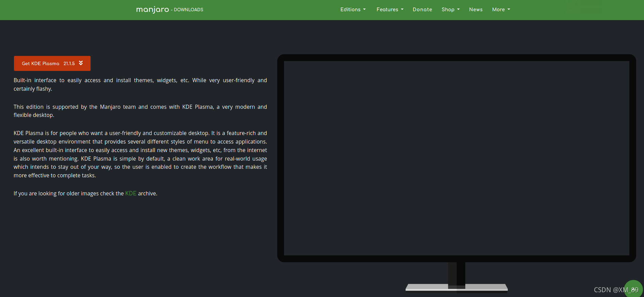Open the KDE archive link
The image size is (644, 297).
coord(131,193)
